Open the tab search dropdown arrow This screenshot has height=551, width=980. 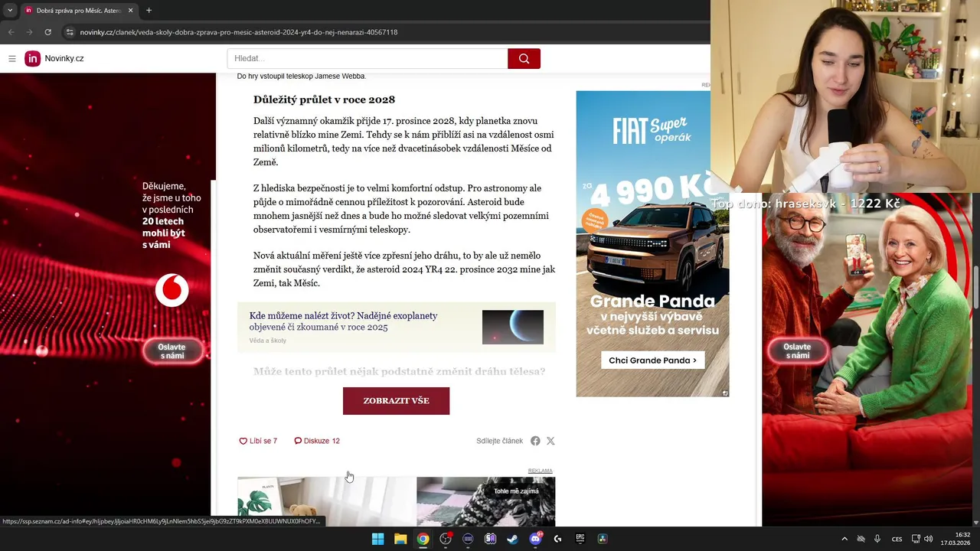point(9,11)
